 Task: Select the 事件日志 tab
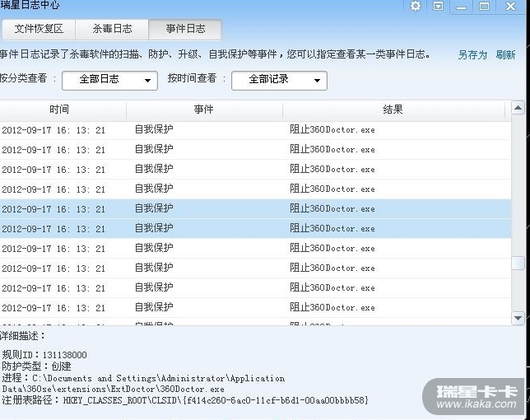185,29
